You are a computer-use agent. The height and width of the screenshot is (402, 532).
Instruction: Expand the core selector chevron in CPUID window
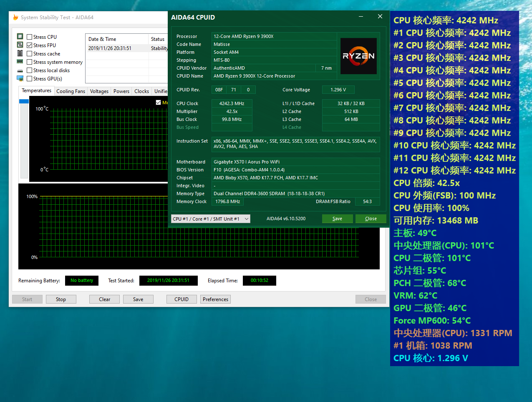point(246,219)
